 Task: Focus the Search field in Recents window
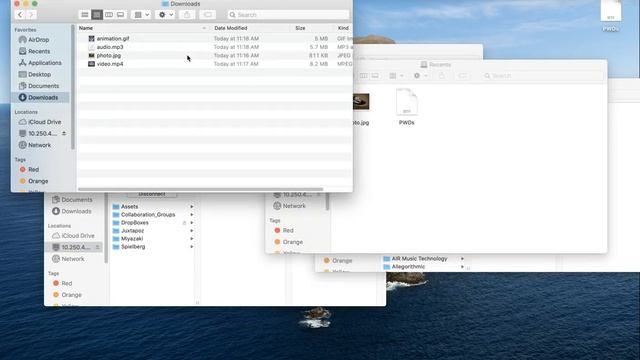(x=542, y=76)
